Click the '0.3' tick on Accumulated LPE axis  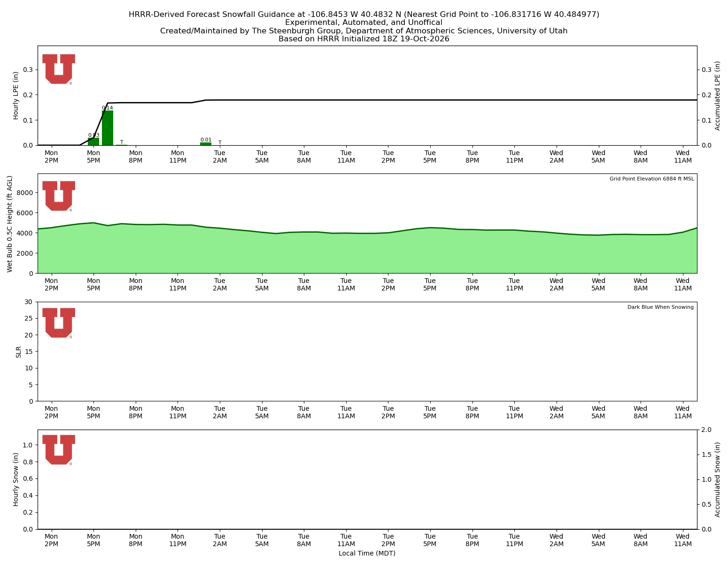pyautogui.click(x=707, y=70)
